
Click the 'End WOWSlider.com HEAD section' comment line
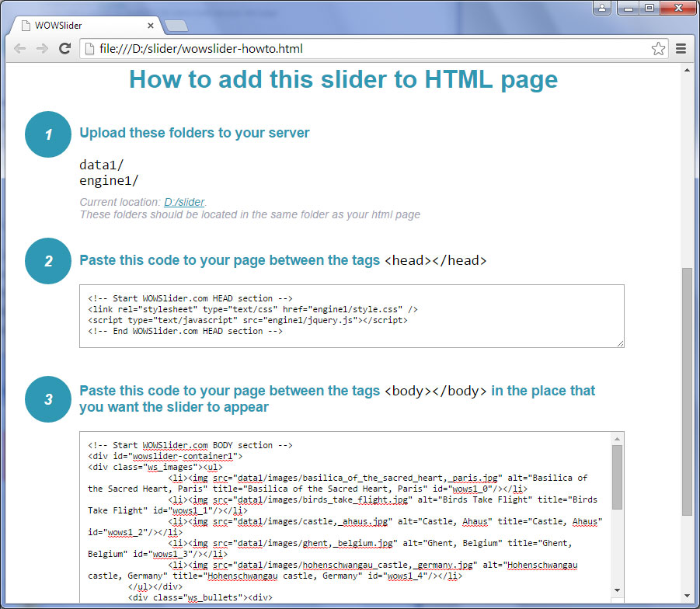185,331
